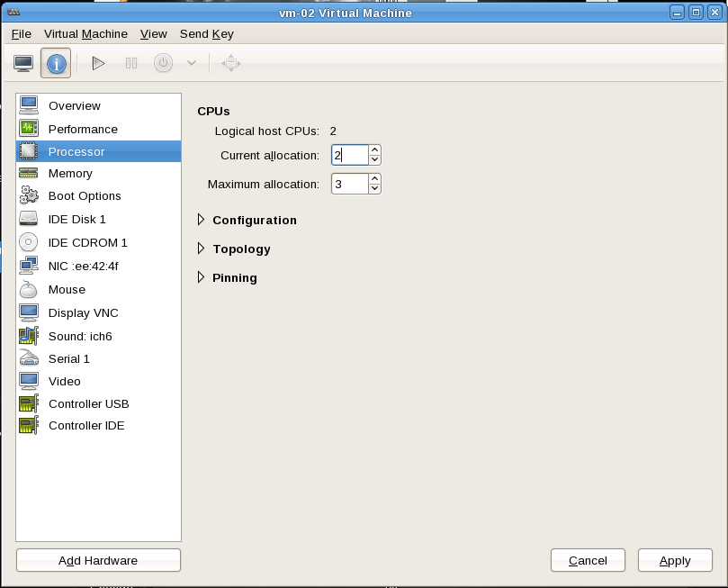Click the Pause toolbar icon
This screenshot has height=588, width=728.
pos(131,63)
